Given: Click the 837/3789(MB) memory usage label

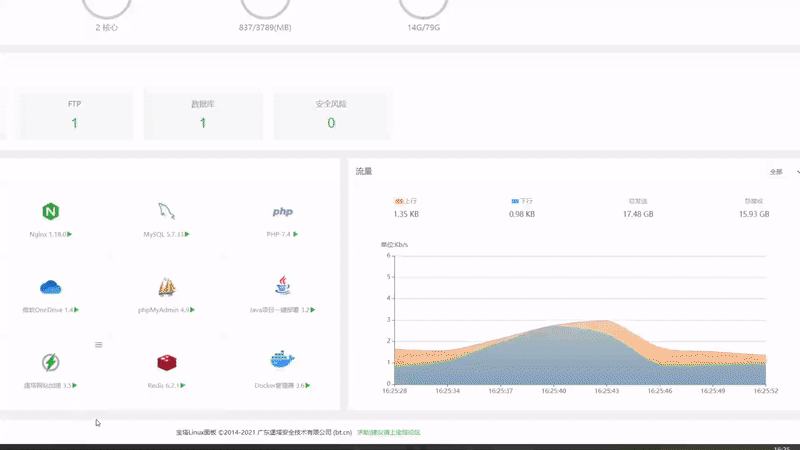Looking at the screenshot, I should [x=265, y=28].
